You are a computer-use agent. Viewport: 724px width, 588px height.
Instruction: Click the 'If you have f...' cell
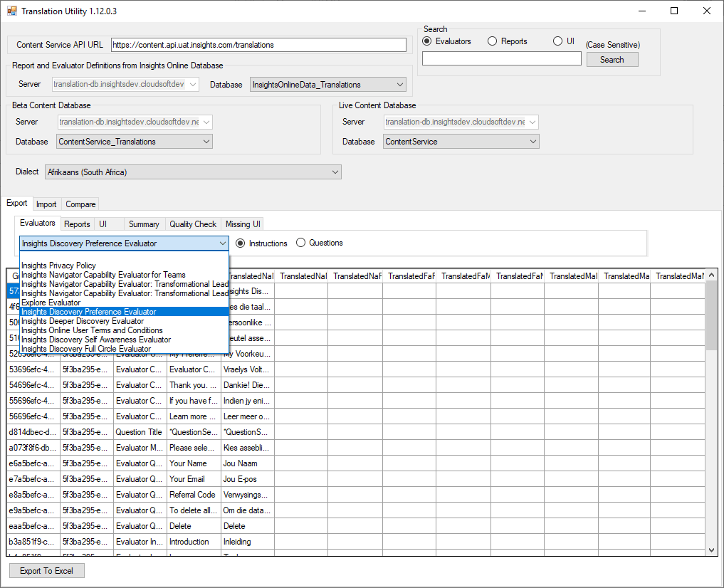(x=194, y=401)
